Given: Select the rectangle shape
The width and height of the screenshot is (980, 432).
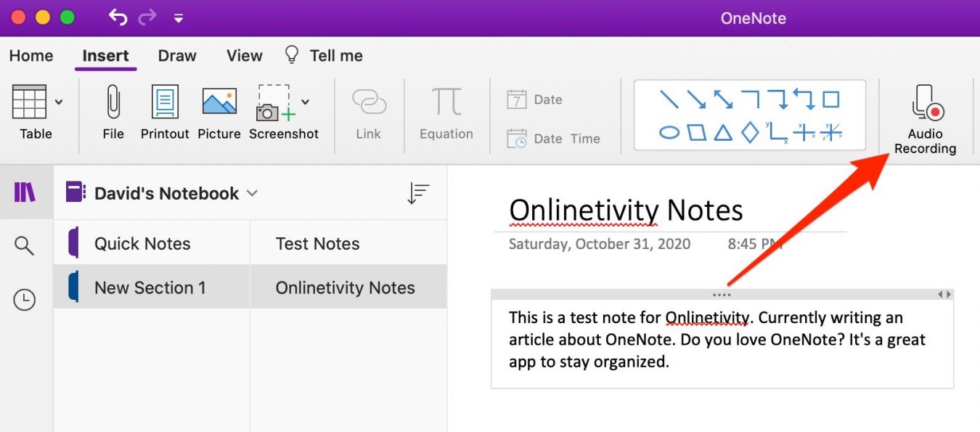Looking at the screenshot, I should click(x=830, y=99).
